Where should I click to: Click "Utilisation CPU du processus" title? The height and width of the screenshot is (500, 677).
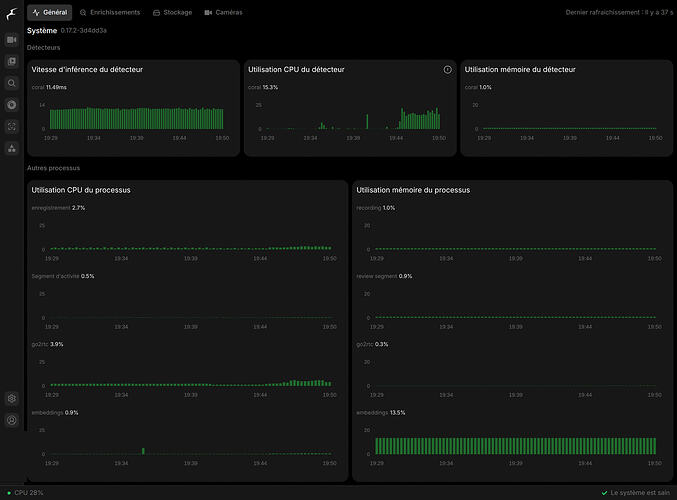pyautogui.click(x=81, y=190)
